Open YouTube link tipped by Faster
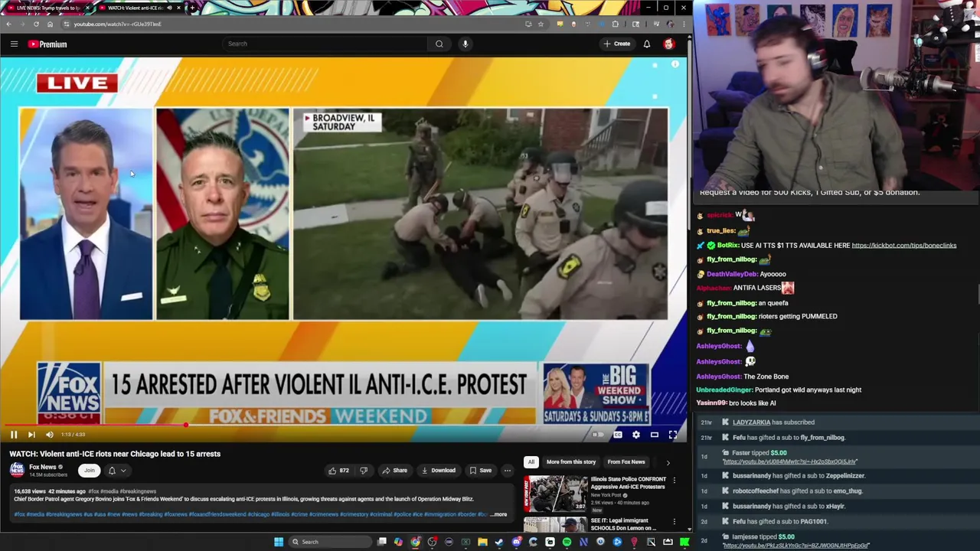 coord(789,461)
